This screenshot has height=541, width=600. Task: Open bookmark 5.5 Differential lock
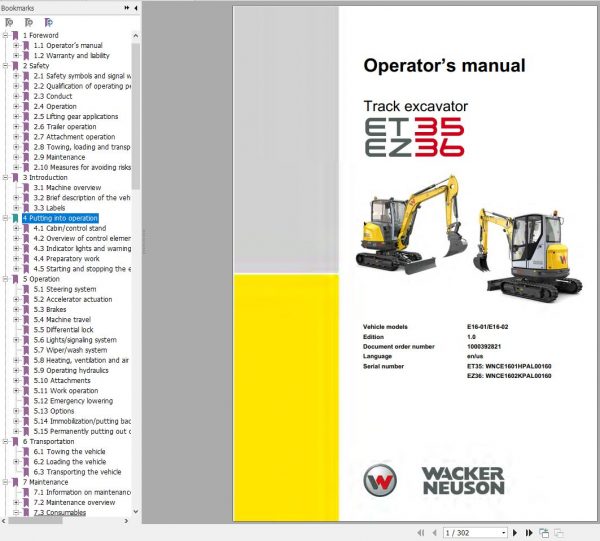point(64,330)
